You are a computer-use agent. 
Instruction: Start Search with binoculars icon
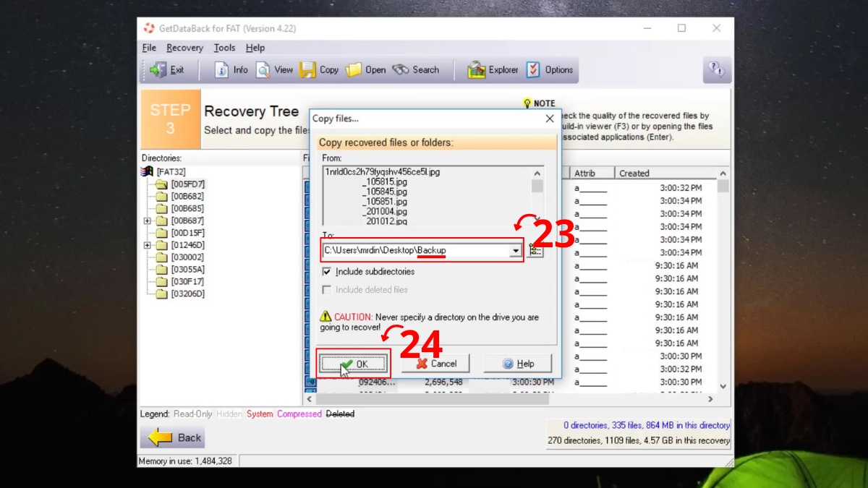point(401,70)
